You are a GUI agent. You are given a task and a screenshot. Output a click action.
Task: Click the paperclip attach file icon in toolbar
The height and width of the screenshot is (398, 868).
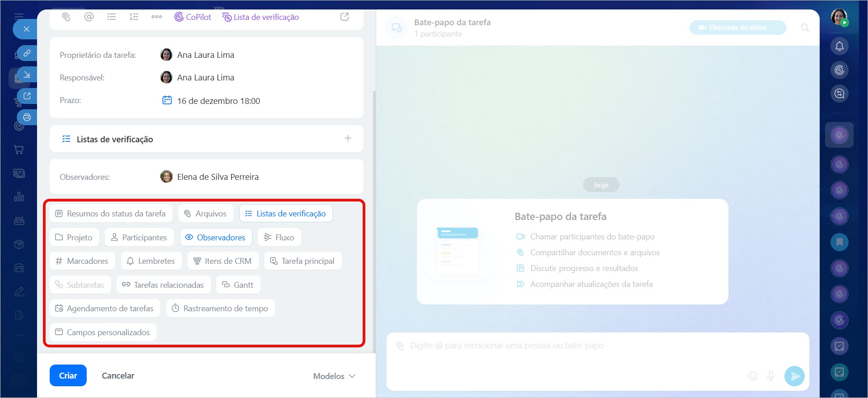tap(66, 17)
